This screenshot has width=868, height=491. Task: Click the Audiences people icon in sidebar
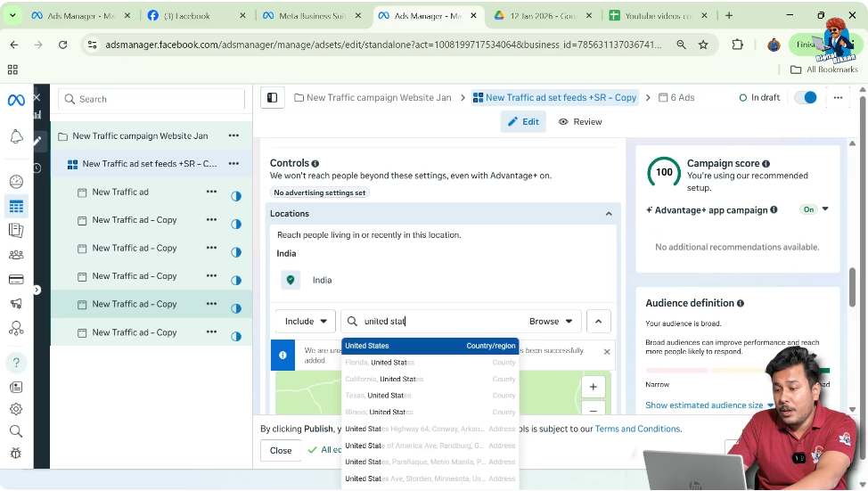click(x=16, y=255)
